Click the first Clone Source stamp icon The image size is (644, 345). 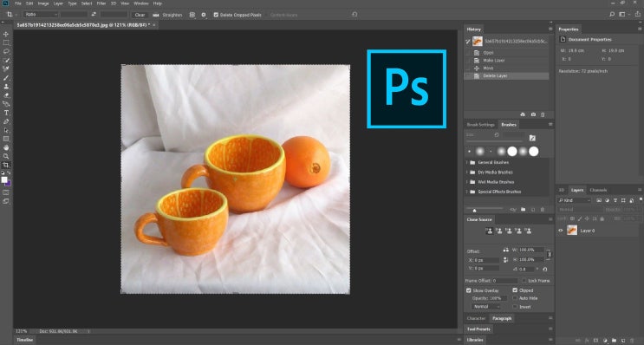[x=489, y=231]
